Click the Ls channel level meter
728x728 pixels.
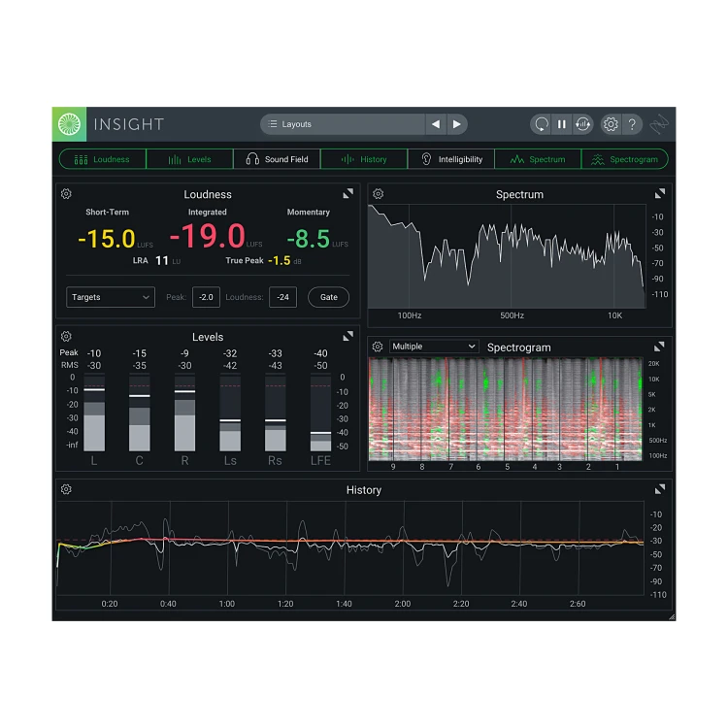click(230, 414)
